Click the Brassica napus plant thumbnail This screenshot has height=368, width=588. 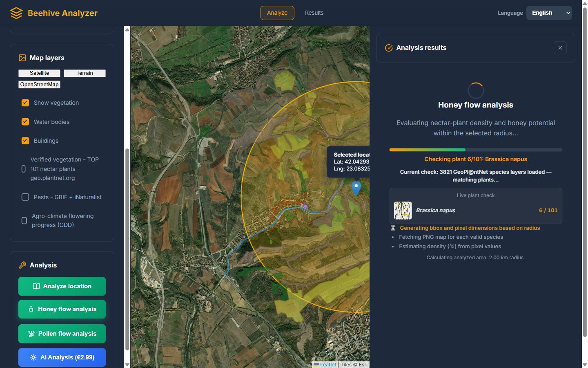click(x=403, y=211)
